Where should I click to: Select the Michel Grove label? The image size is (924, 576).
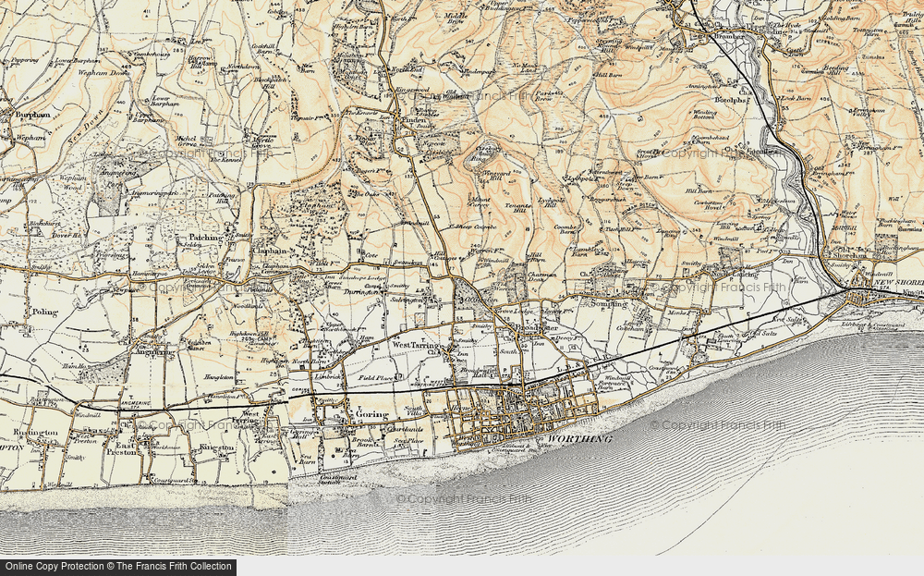tap(187, 141)
